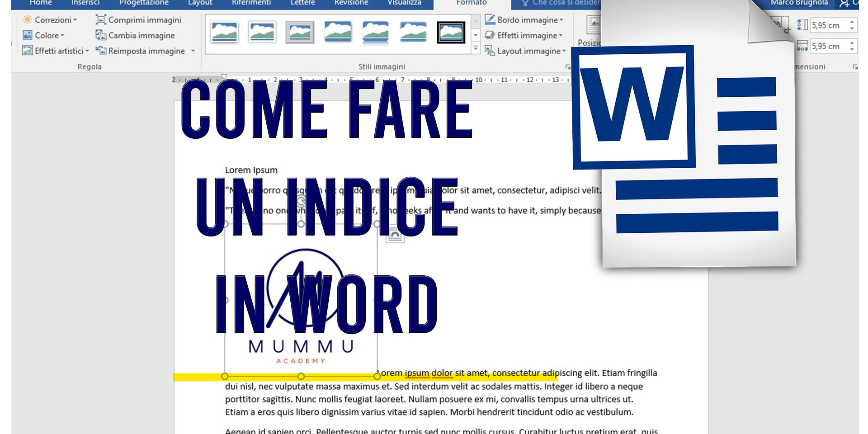Select the Reimposta immagine icon

pyautogui.click(x=100, y=51)
